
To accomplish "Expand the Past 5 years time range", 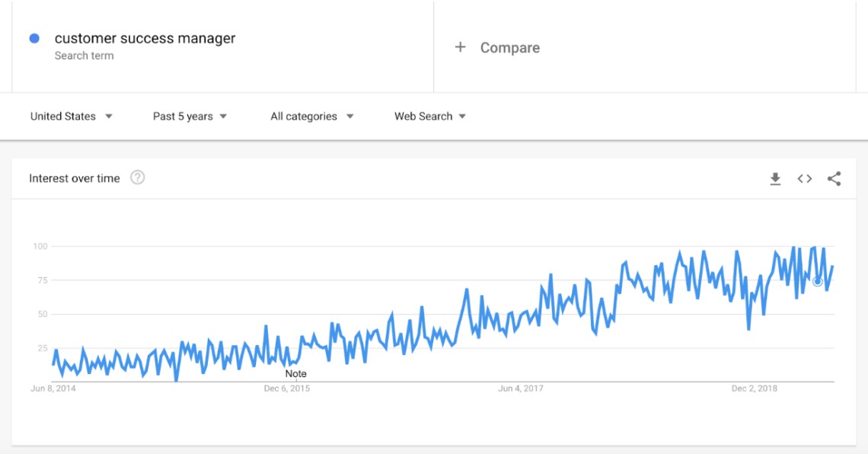I will (x=190, y=117).
